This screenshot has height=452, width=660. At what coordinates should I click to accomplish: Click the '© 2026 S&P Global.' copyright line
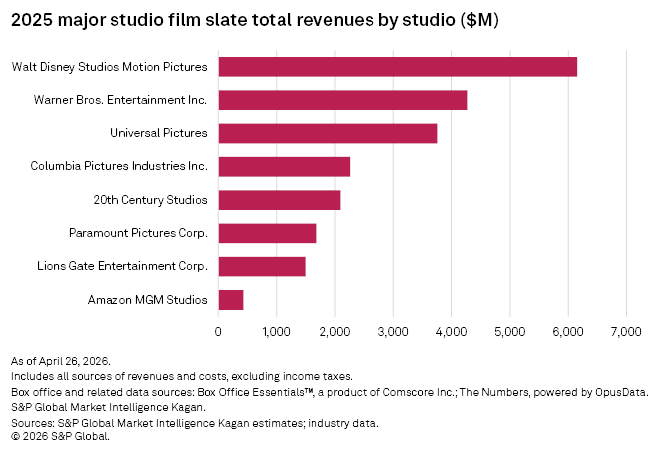60,437
